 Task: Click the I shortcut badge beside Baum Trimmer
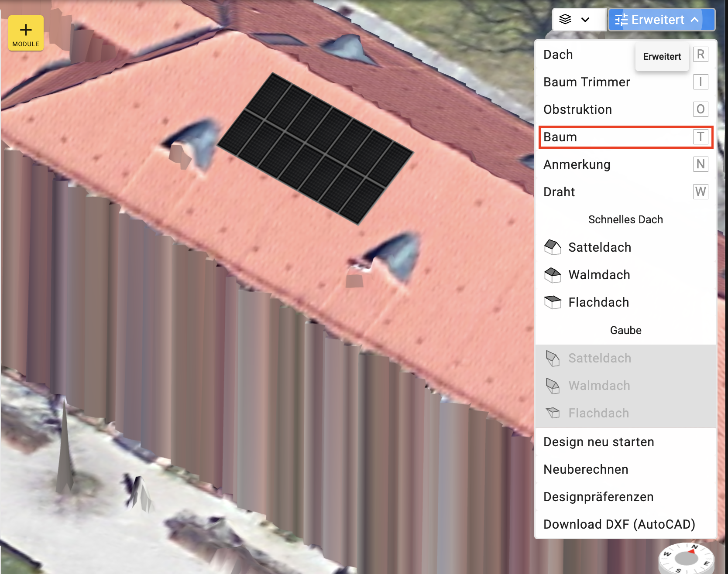701,82
